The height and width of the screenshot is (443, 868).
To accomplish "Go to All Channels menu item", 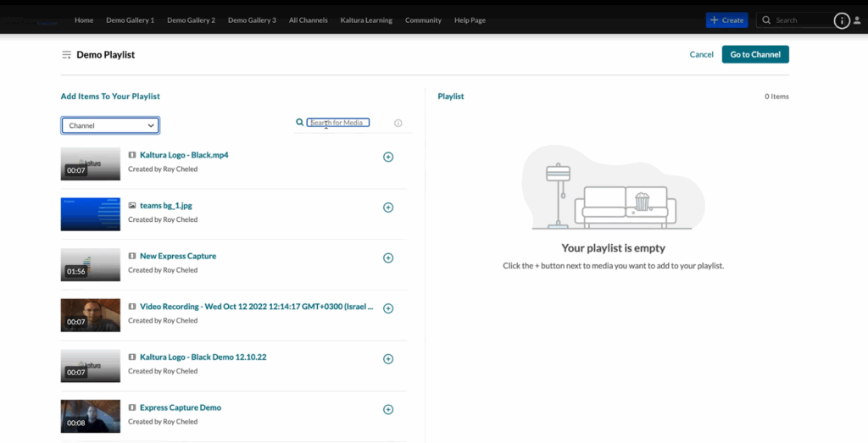I will click(308, 20).
